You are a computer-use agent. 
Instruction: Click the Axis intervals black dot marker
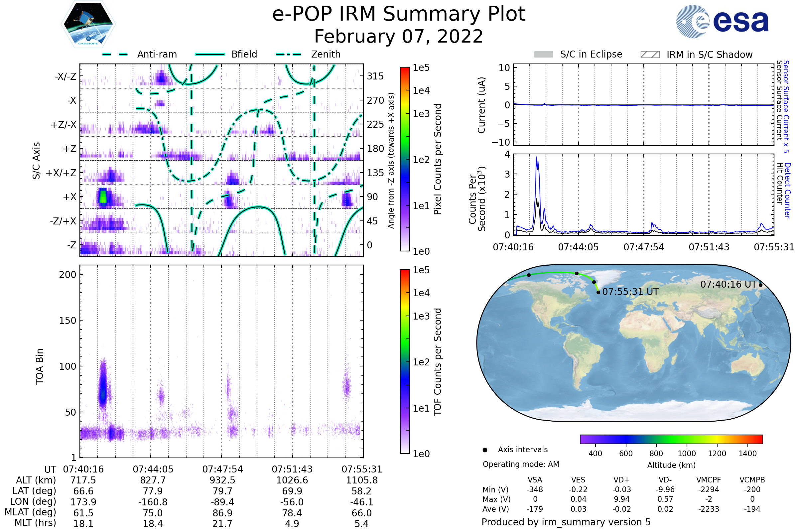(485, 450)
